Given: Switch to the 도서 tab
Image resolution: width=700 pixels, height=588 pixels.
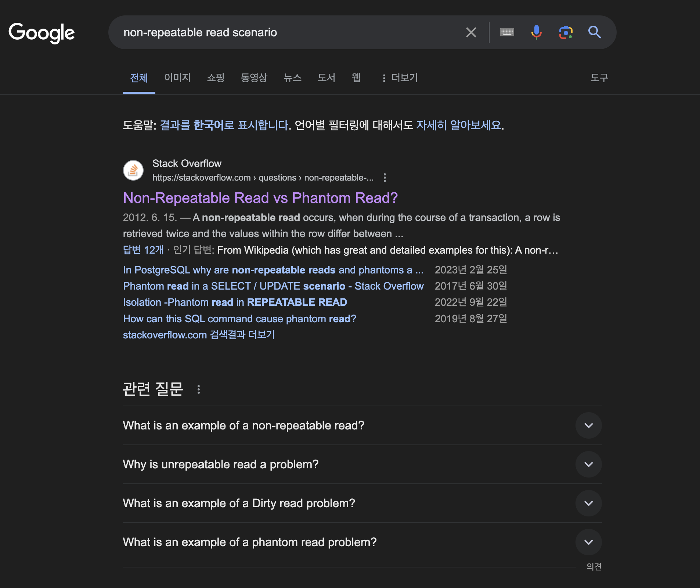Looking at the screenshot, I should [326, 78].
